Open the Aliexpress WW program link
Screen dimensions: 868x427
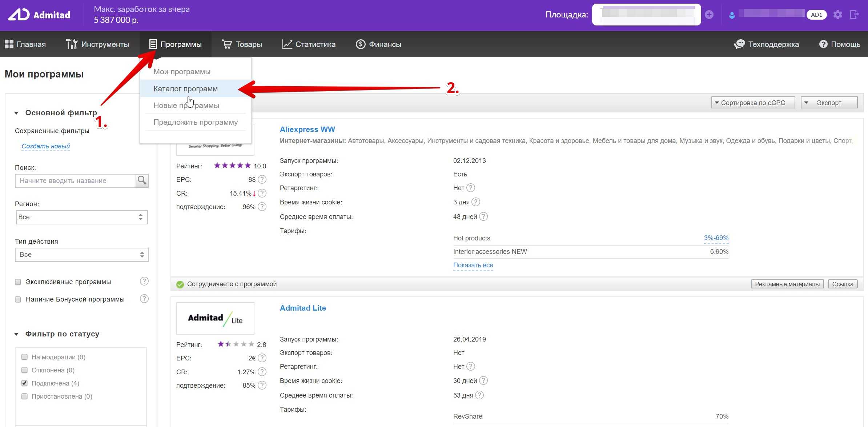pos(308,129)
